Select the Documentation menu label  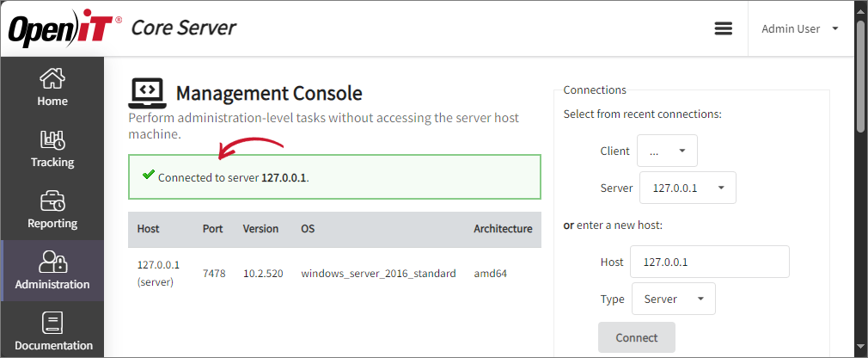coord(53,345)
